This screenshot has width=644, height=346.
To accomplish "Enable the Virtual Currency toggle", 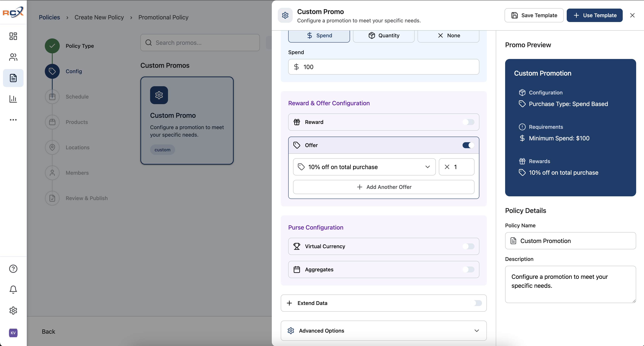I will coord(468,247).
